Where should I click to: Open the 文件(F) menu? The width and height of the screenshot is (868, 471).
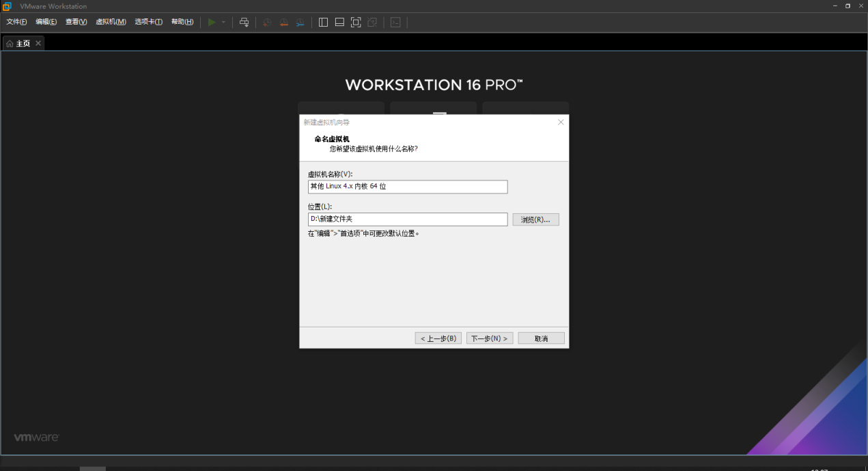16,22
